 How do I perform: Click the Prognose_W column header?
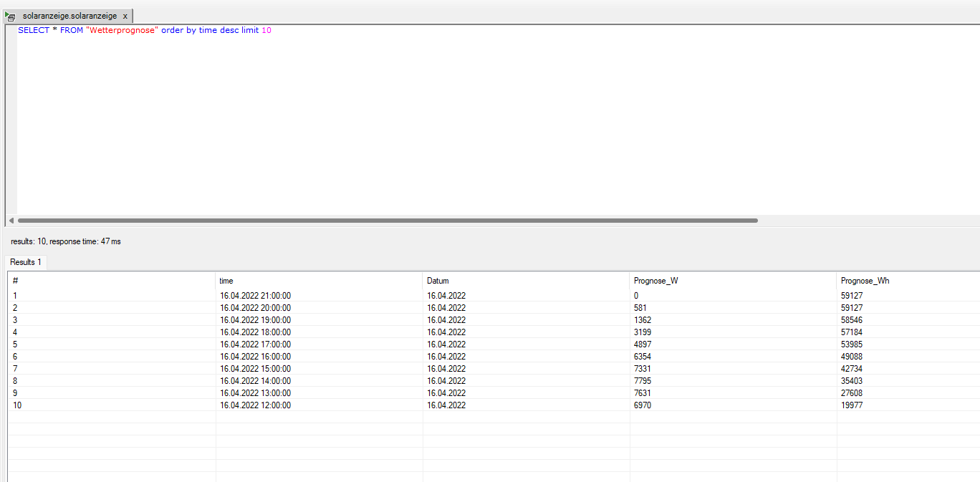coord(655,281)
